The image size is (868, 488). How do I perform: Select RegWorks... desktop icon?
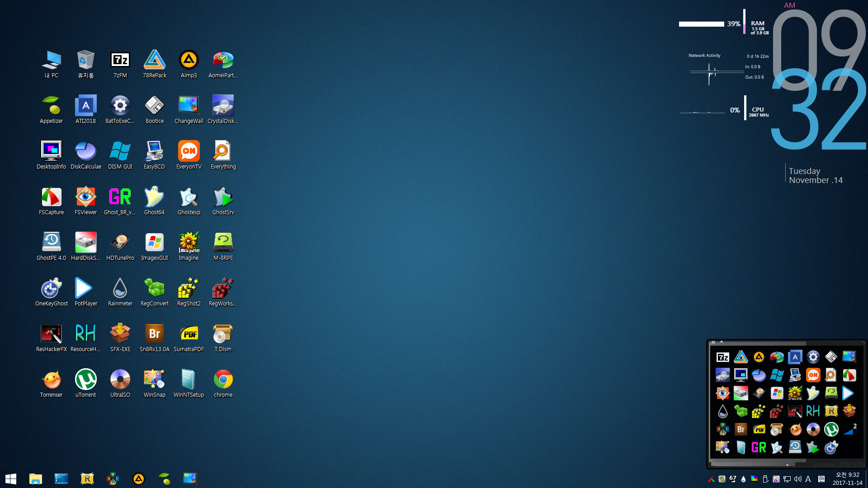[223, 292]
